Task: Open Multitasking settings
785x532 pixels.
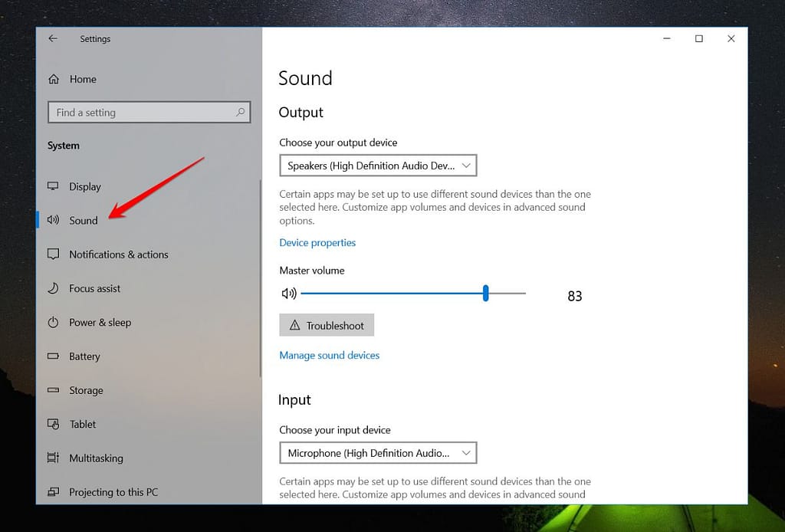Action: click(x=96, y=458)
